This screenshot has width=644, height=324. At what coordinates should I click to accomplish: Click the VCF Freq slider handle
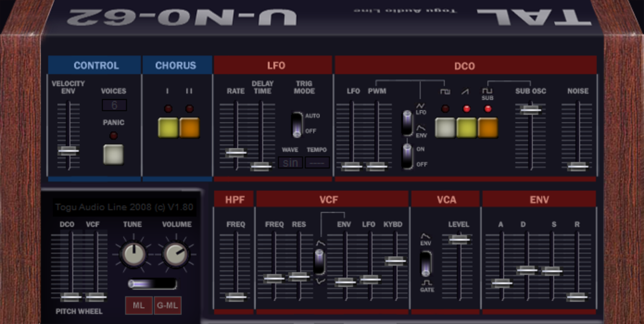[x=274, y=278]
